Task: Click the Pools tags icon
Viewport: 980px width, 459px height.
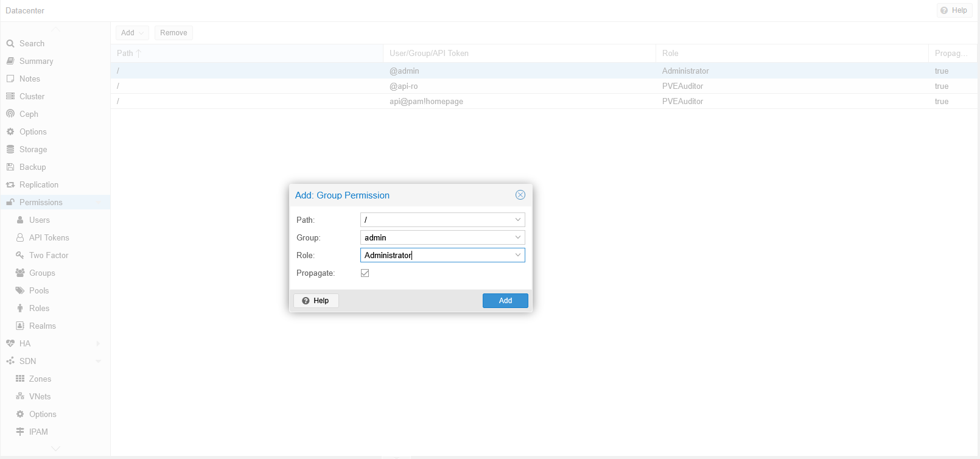Action: point(20,291)
